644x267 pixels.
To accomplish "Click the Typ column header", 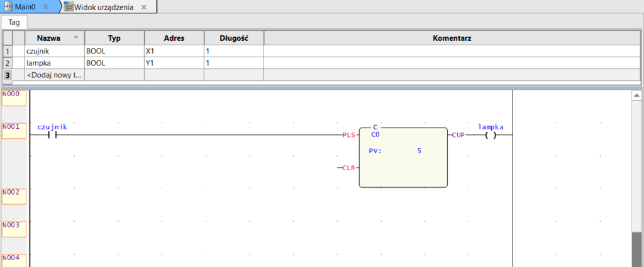I will click(114, 38).
